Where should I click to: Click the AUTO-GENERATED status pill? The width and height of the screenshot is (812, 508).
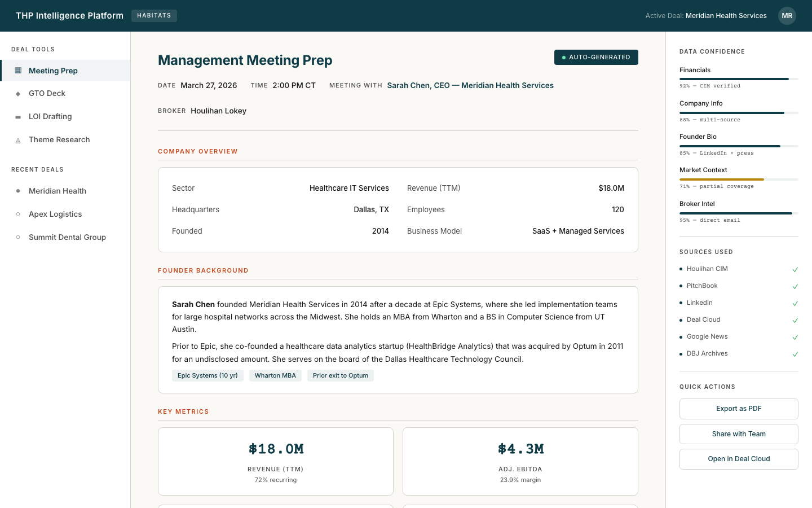(x=596, y=57)
